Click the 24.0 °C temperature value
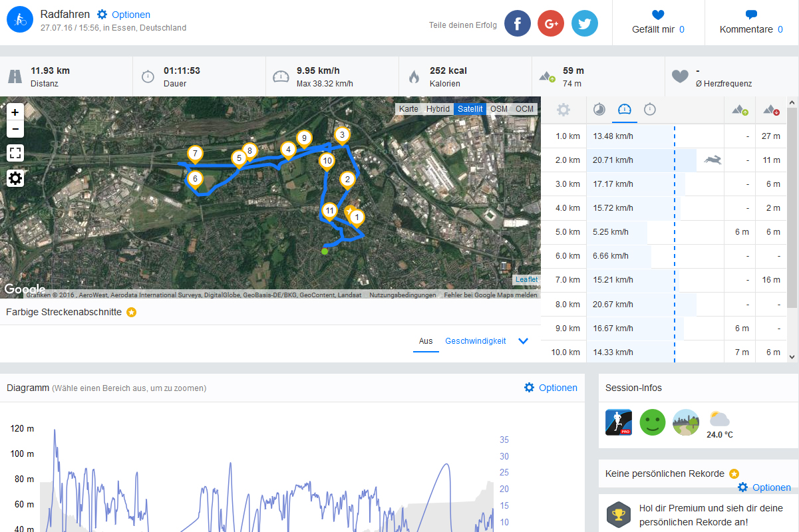The image size is (799, 532). point(720,435)
